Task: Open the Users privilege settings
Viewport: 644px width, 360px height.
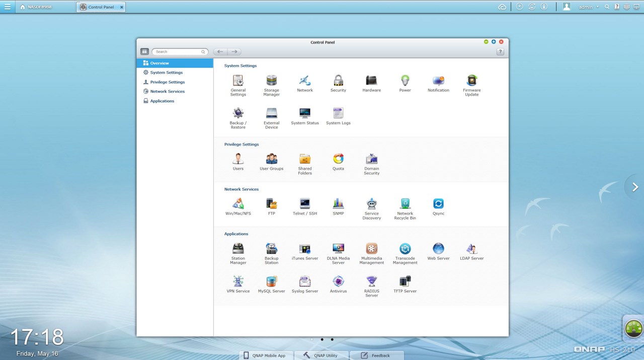Action: click(238, 162)
